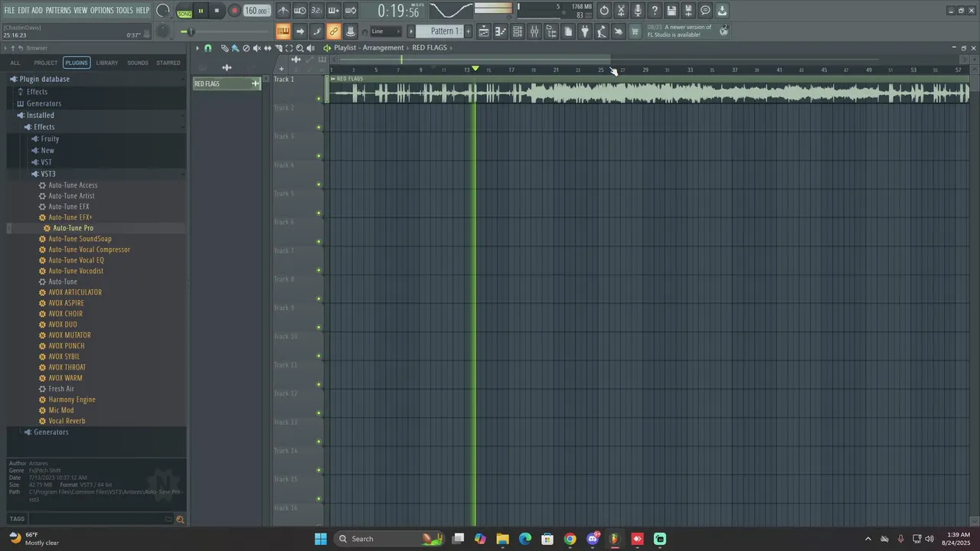Screen dimensions: 980x551
Task: Click the taskbar Search box
Action: 390,539
